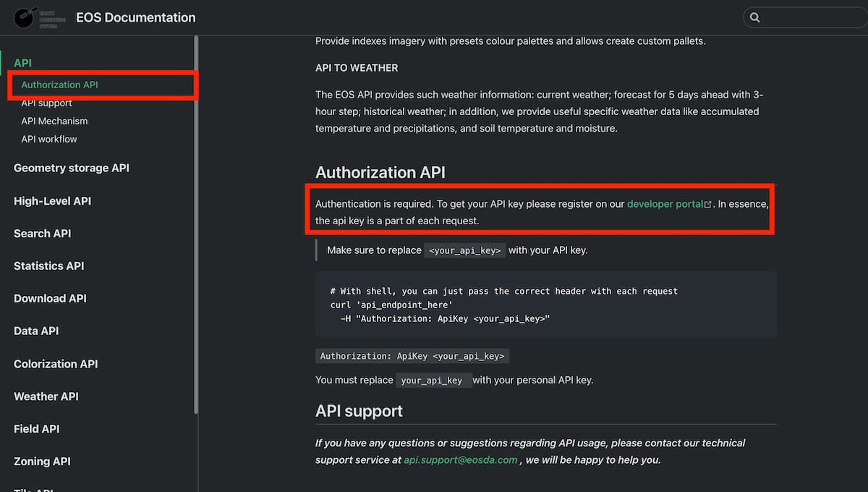Click the curl code block

point(545,304)
